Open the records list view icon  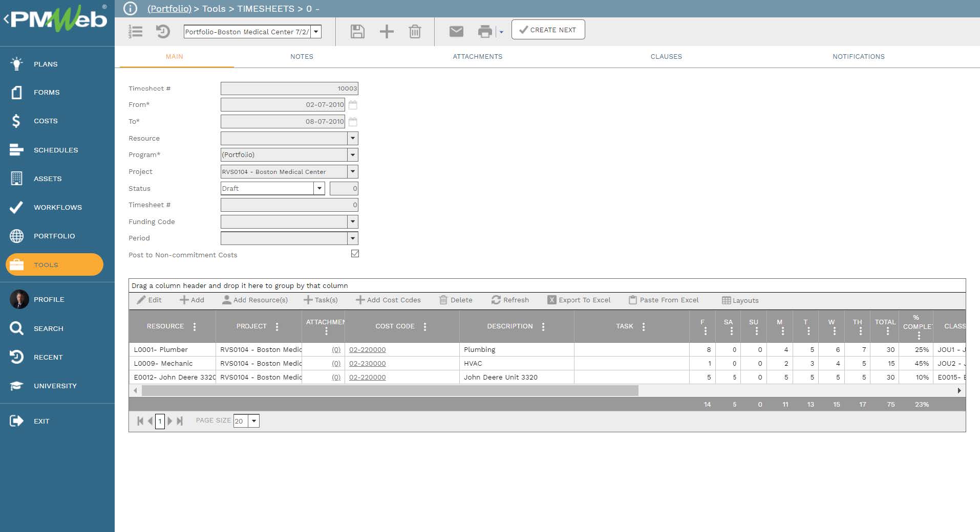[x=136, y=32]
